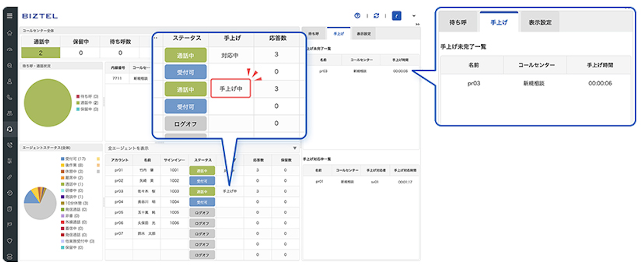Image resolution: width=644 pixels, height=268 pixels.
Task: Click the 手上げ中 cell in the pr03 agent row
Action: [230, 191]
